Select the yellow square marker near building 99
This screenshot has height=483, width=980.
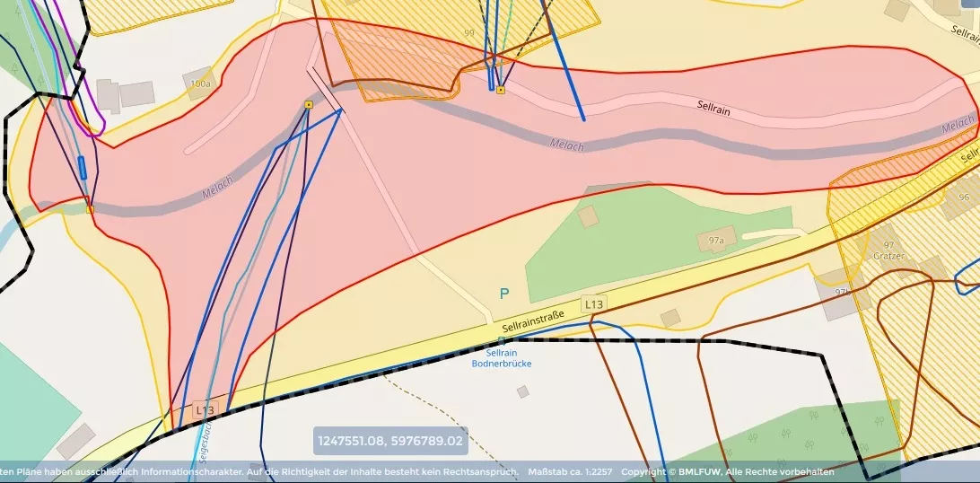(501, 90)
